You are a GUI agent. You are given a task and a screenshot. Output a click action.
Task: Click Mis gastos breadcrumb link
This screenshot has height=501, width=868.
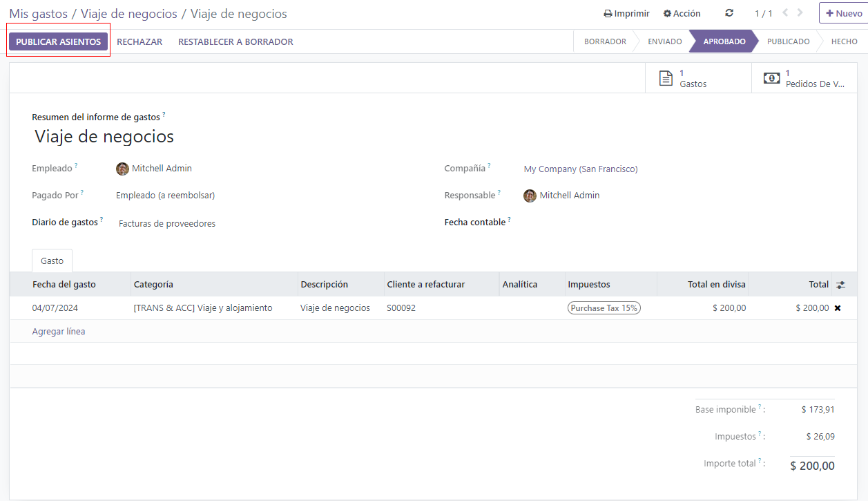point(38,14)
